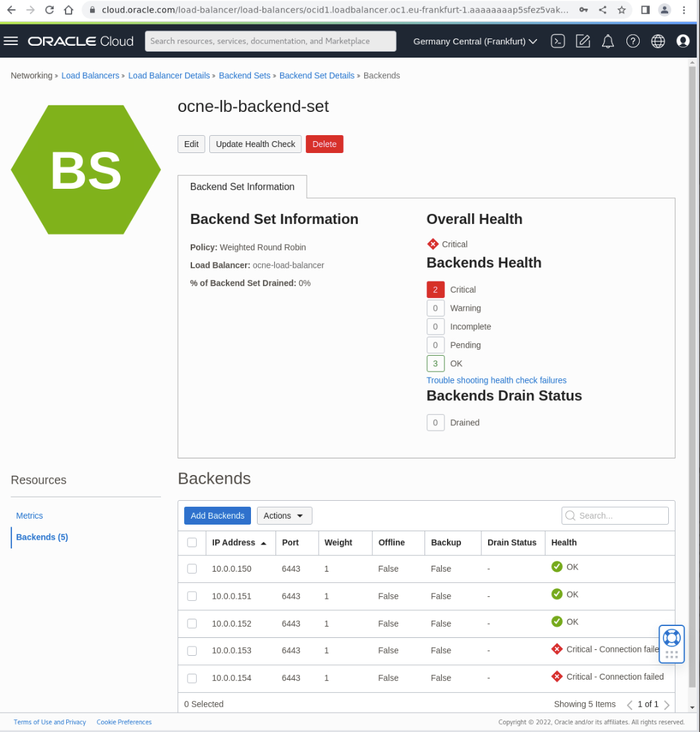Open the navigation hamburger menu
The width and height of the screenshot is (700, 732).
(11, 40)
